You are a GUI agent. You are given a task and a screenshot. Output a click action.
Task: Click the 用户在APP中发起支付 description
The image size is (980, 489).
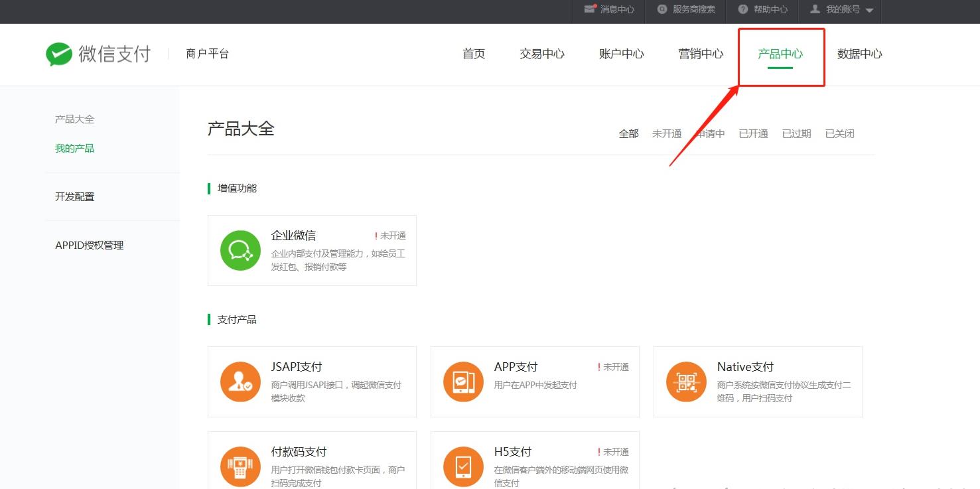[x=535, y=385]
